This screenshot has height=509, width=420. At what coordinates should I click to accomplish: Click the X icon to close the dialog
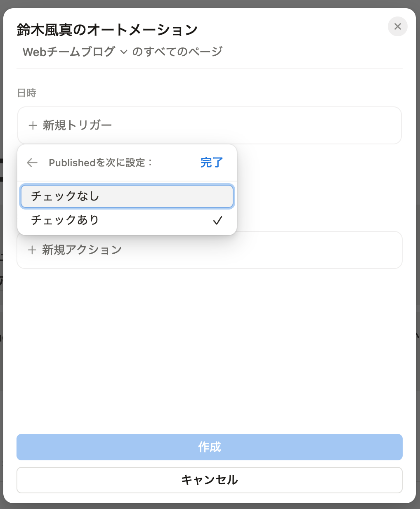397,26
